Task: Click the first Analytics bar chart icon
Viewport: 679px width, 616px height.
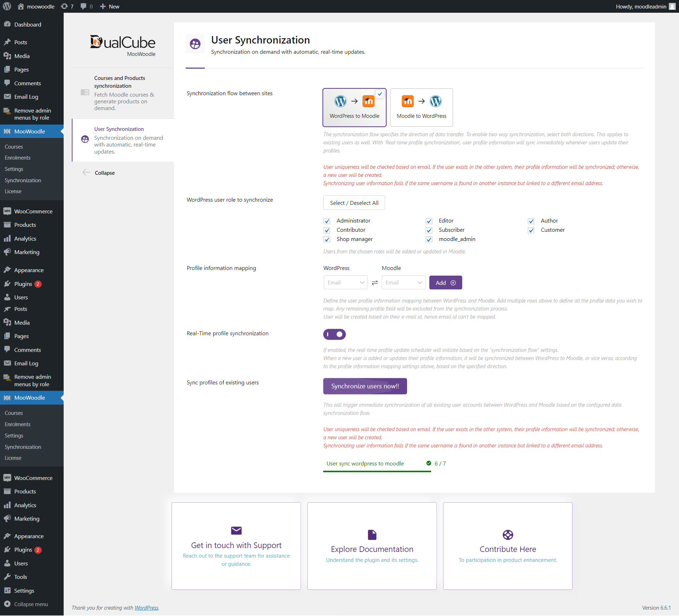Action: point(7,238)
